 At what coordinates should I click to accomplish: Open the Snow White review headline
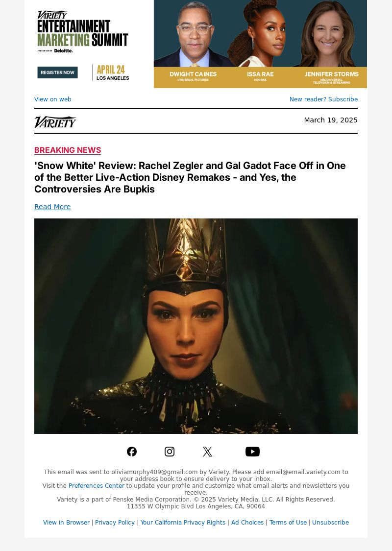pos(190,177)
